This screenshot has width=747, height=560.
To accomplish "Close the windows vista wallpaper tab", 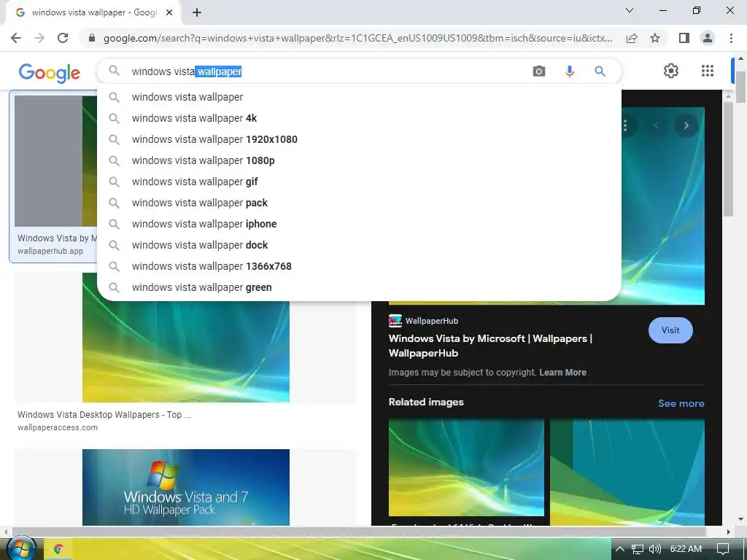I will pos(169,13).
